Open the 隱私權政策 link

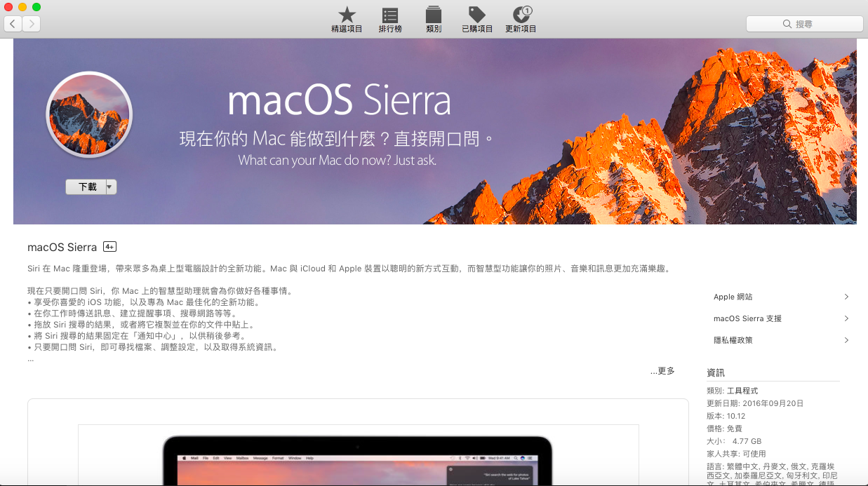pyautogui.click(x=733, y=340)
